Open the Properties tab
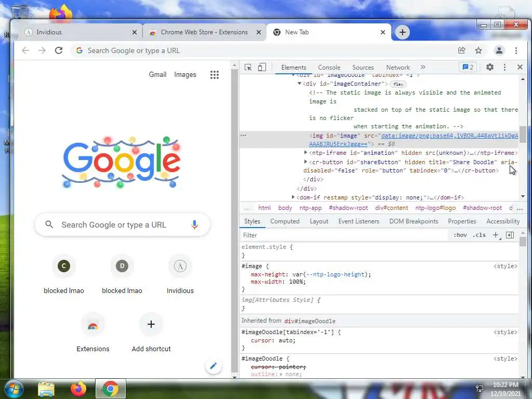Viewport: 532px width, 399px height. coord(462,221)
